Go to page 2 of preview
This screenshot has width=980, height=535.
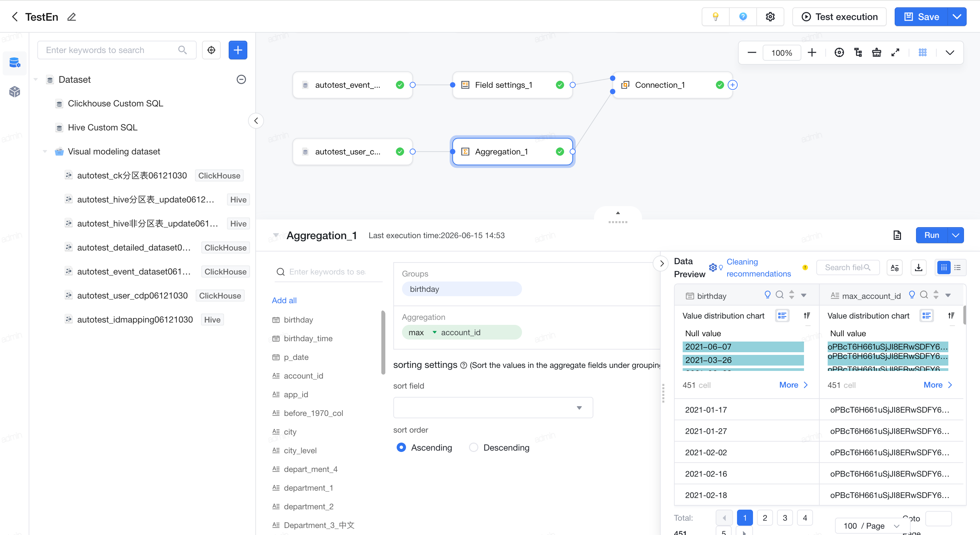[x=765, y=518]
